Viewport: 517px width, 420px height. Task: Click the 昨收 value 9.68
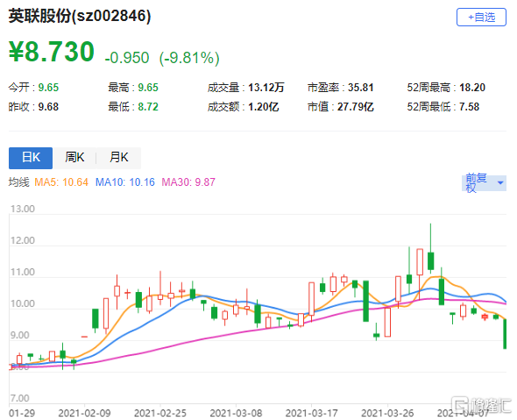[x=48, y=107]
